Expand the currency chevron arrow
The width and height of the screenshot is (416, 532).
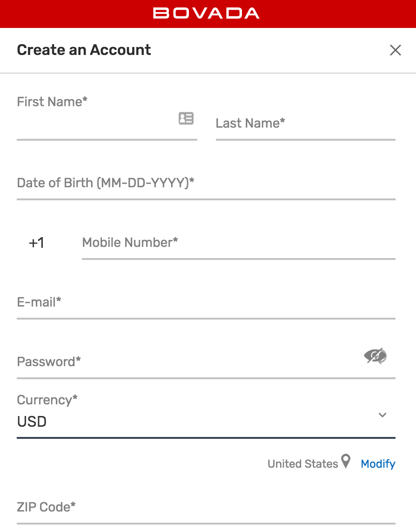coord(382,415)
